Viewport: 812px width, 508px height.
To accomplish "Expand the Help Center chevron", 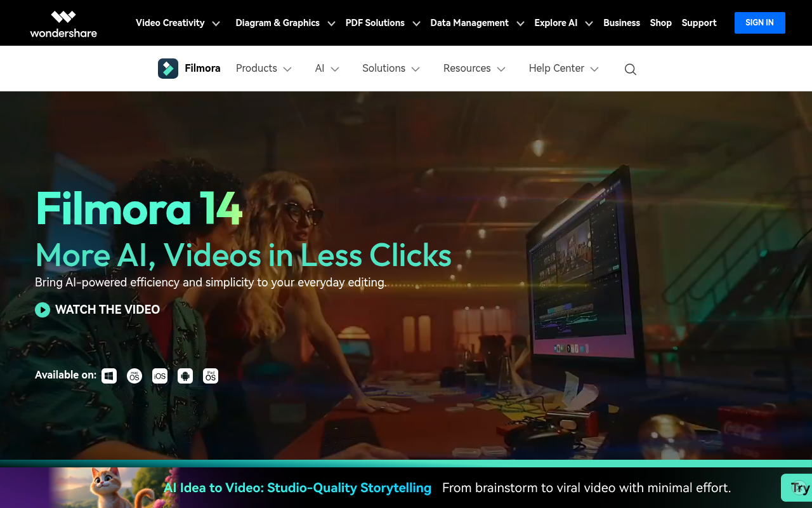I will [x=594, y=69].
